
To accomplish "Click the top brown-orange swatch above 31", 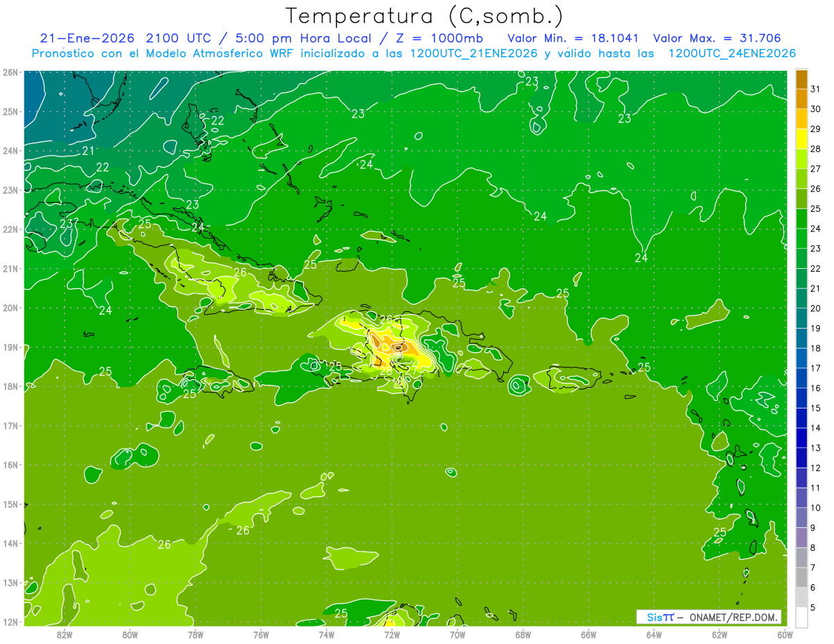I will 801,79.
